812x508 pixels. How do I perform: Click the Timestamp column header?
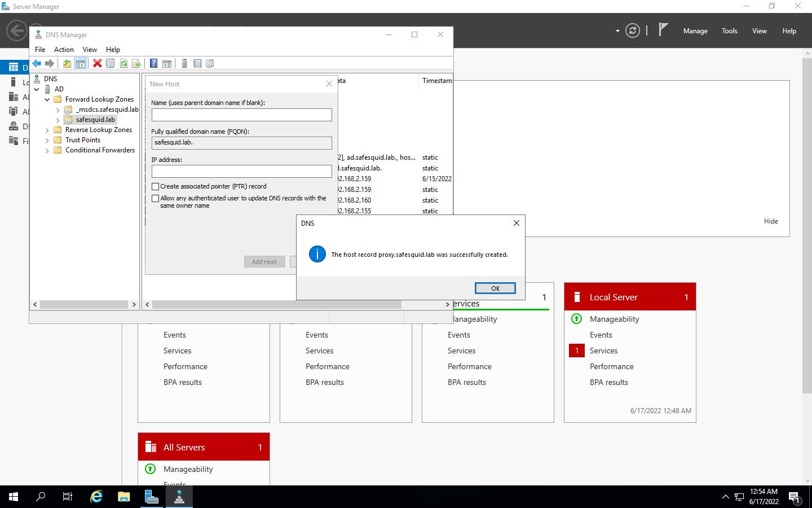(x=436, y=81)
